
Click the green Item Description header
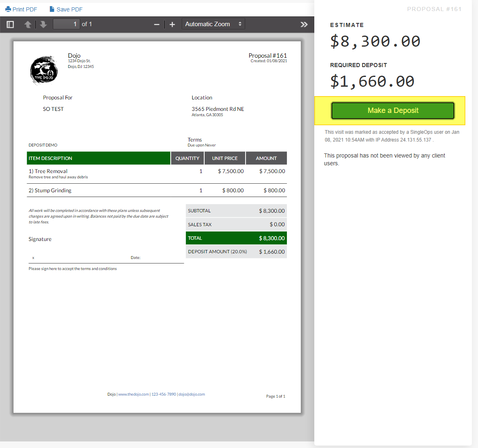99,158
